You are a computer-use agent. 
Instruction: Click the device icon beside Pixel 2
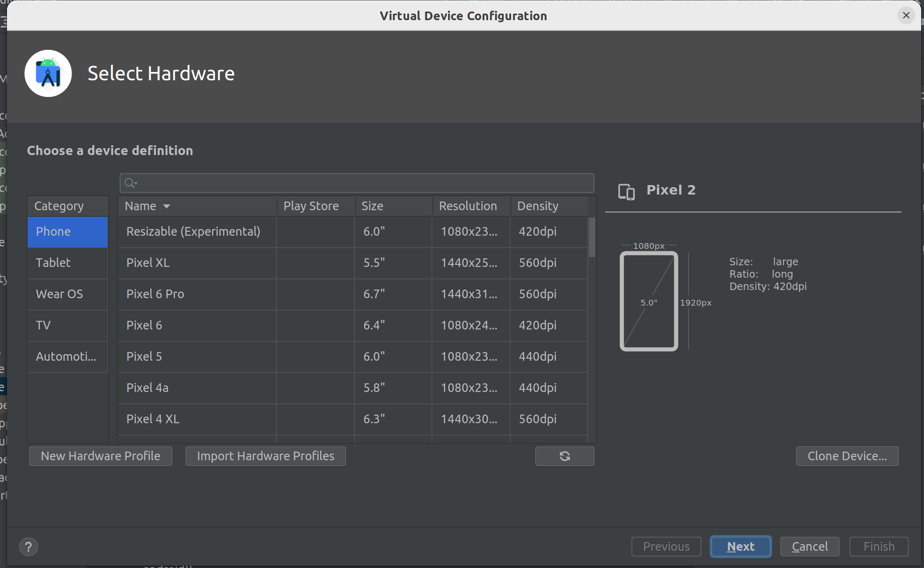tap(626, 191)
